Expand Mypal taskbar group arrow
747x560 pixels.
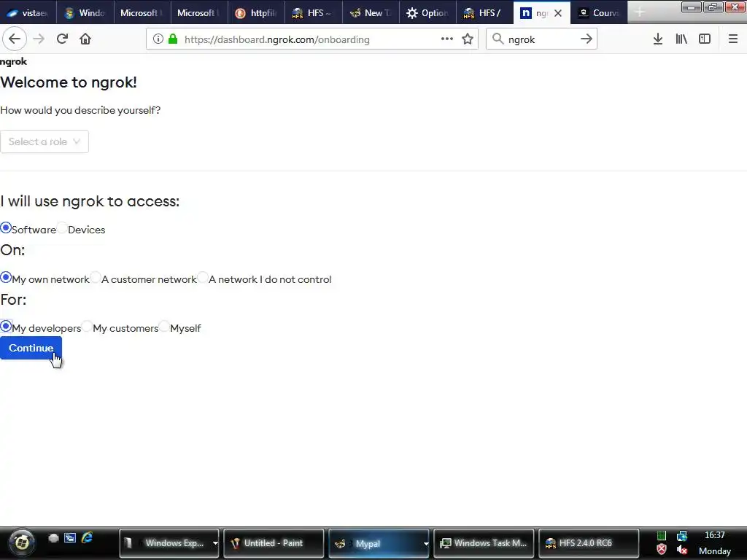point(425,543)
